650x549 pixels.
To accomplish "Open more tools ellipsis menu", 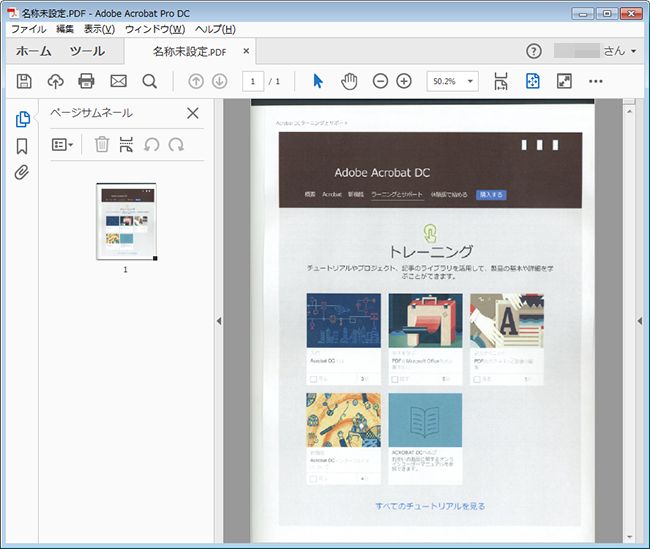I will pos(596,81).
